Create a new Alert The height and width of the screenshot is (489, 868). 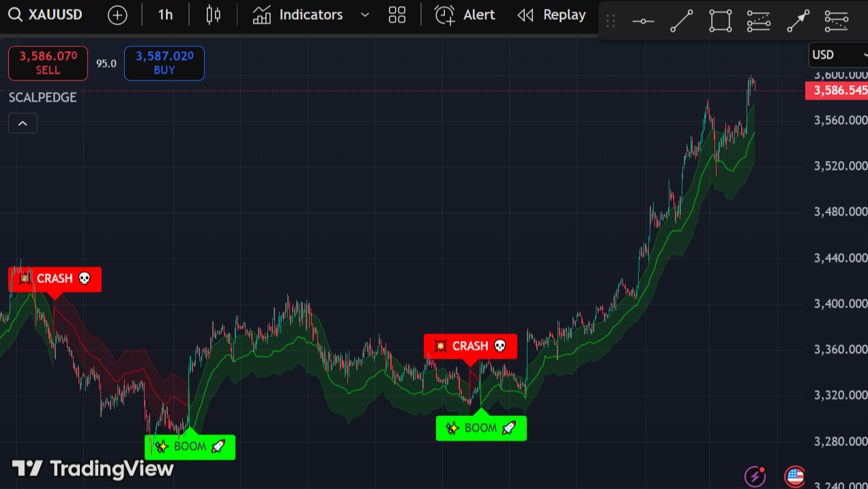pos(465,15)
